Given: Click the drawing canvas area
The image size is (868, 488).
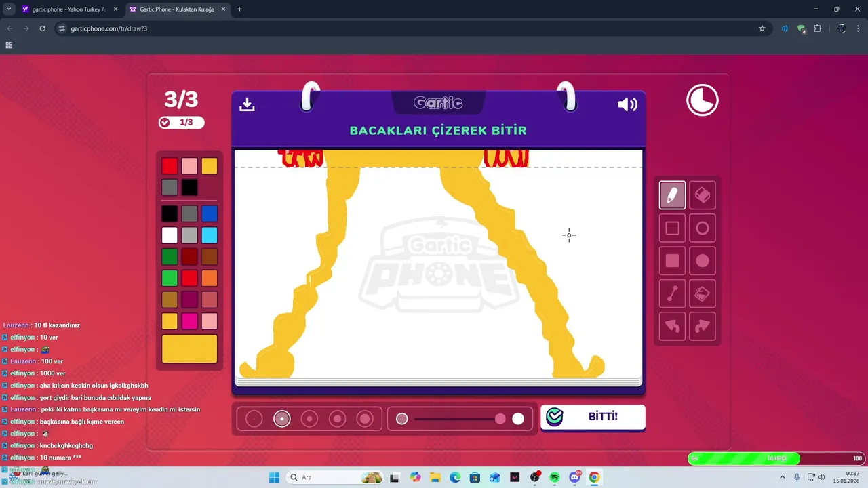Looking at the screenshot, I should [438, 264].
